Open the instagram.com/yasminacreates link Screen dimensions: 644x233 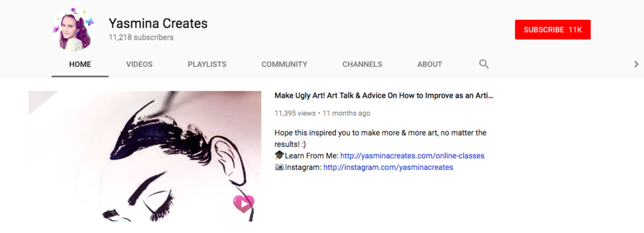(388, 167)
